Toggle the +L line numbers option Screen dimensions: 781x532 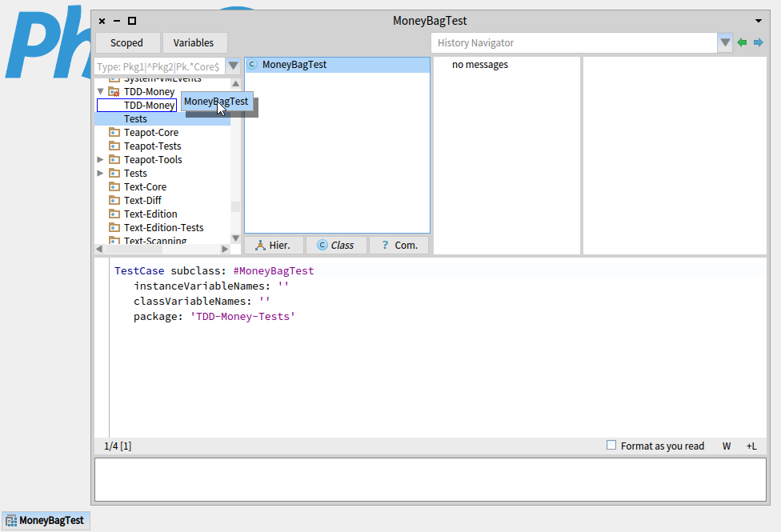coord(751,446)
